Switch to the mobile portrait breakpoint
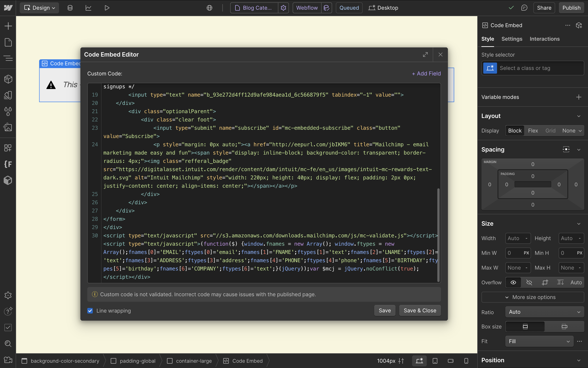This screenshot has height=368, width=588. 466,361
